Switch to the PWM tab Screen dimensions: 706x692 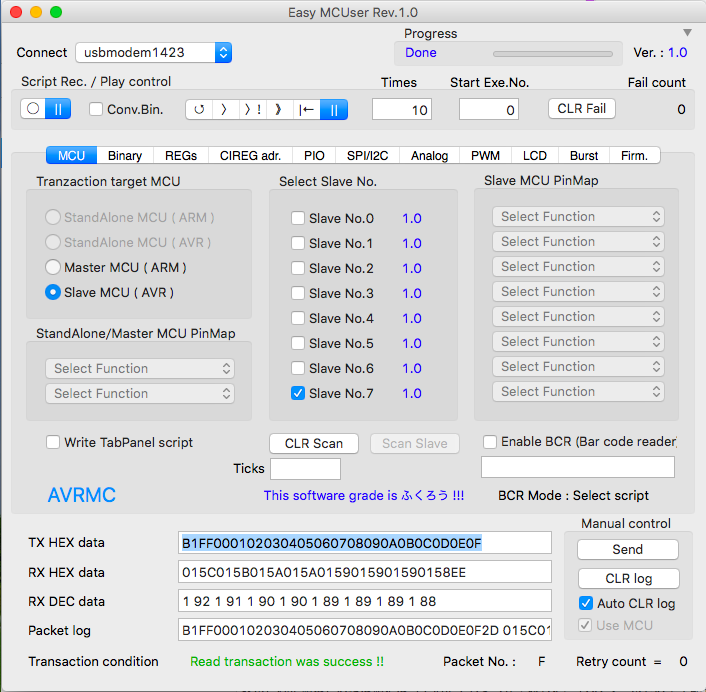click(x=485, y=155)
